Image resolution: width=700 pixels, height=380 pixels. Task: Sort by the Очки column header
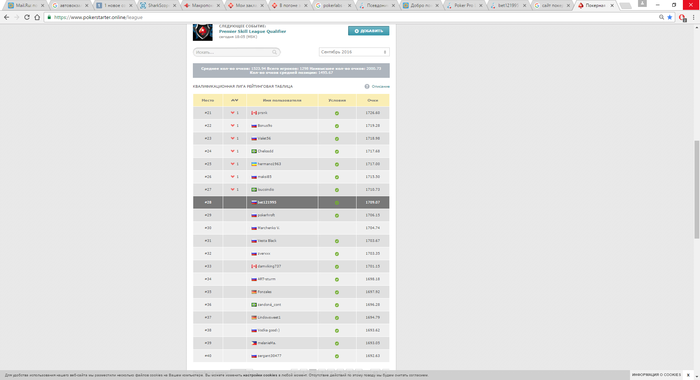(x=373, y=100)
